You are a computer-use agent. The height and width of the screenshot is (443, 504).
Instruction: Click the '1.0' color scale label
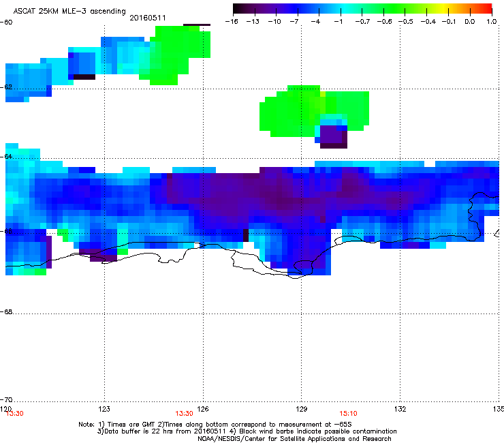pyautogui.click(x=492, y=22)
